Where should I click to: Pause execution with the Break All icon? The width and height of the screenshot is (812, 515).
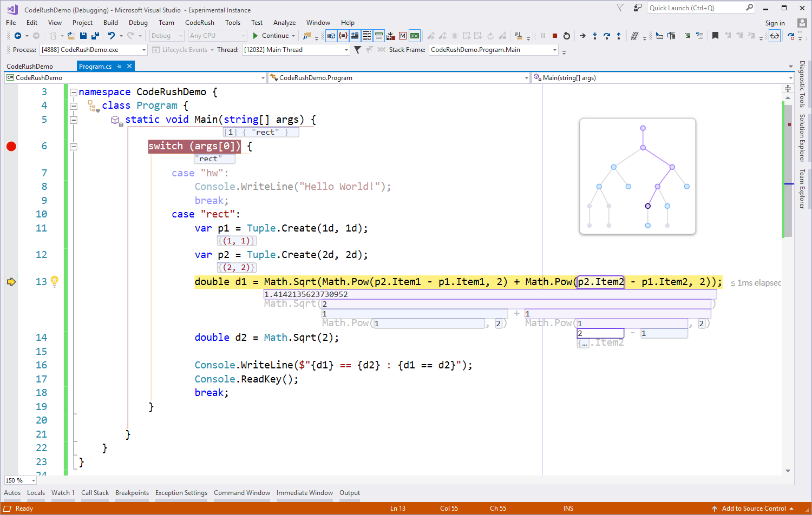(x=543, y=36)
